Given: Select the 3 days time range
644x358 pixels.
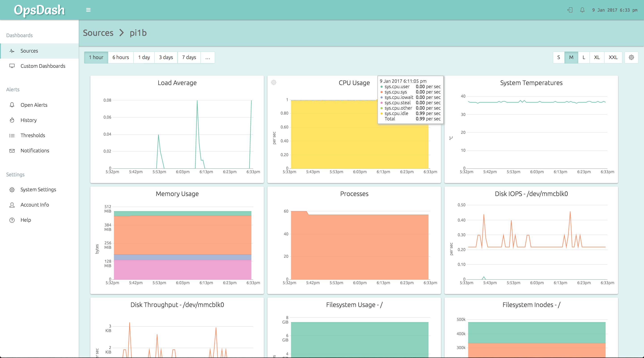Looking at the screenshot, I should [166, 58].
